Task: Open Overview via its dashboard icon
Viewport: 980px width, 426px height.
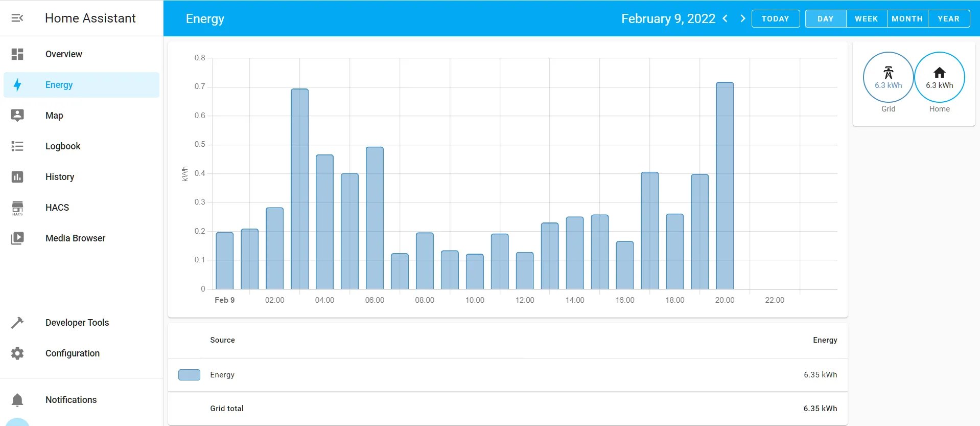Action: 17,54
